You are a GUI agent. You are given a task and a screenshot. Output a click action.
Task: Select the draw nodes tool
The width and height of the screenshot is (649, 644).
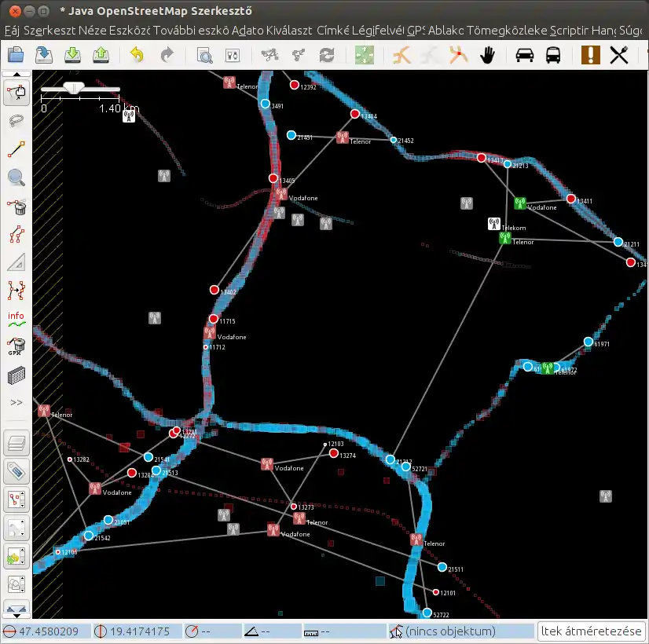point(16,149)
